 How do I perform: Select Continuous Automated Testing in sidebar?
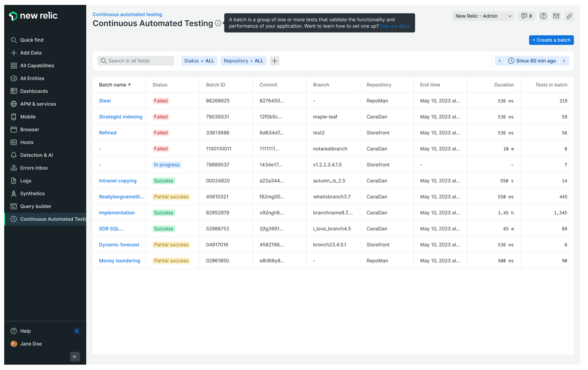tap(45, 219)
